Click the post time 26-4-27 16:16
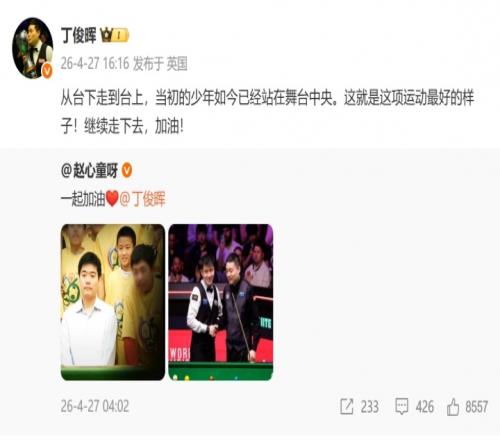Image resolution: width=500 pixels, height=440 pixels. tap(95, 63)
